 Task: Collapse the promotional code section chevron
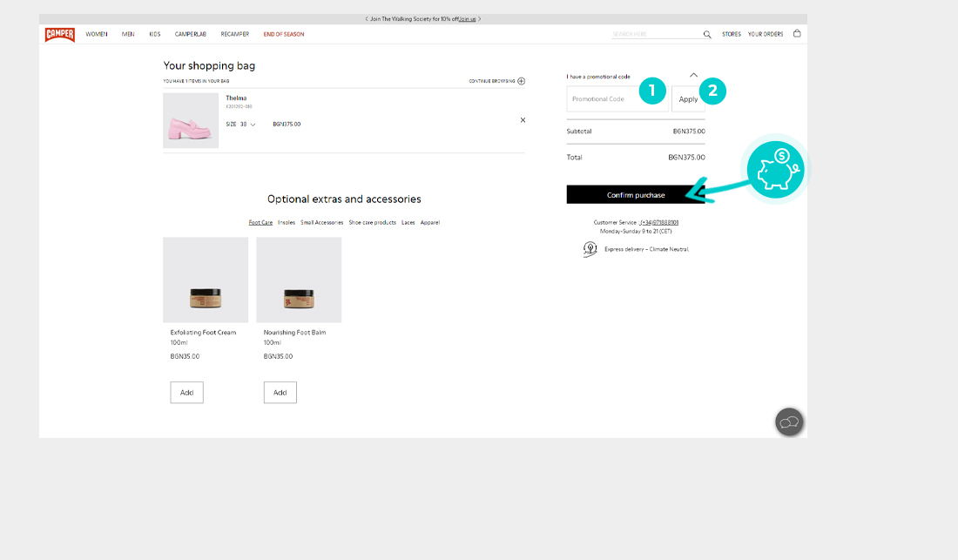click(x=693, y=75)
